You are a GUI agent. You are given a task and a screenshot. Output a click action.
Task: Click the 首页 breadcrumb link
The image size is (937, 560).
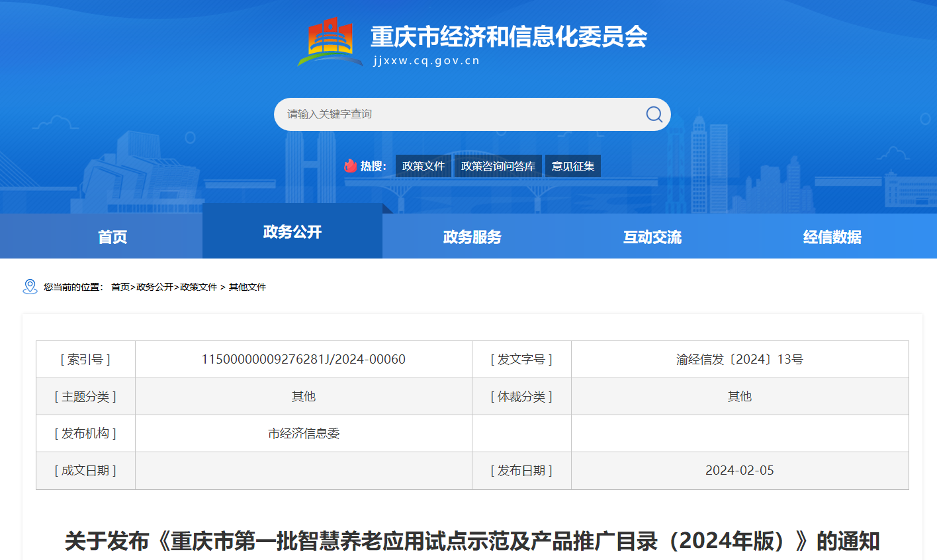click(x=120, y=288)
